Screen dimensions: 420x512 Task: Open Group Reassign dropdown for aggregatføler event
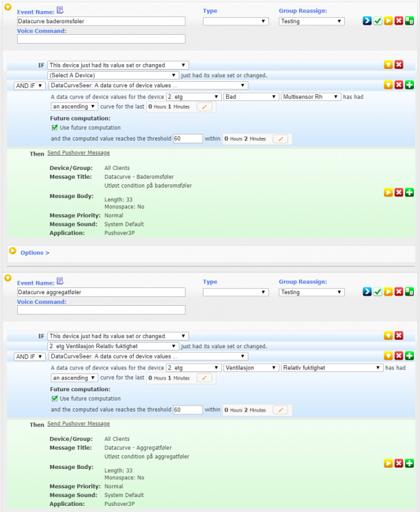point(311,292)
